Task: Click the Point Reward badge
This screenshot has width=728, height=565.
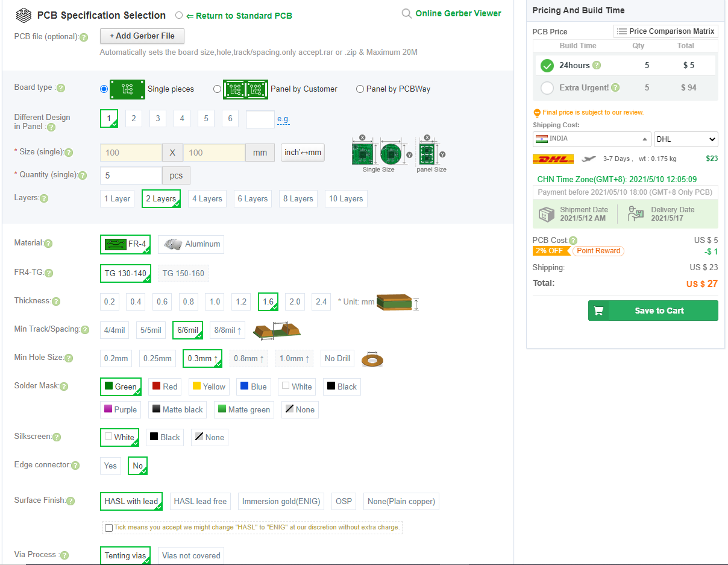Action: (598, 251)
